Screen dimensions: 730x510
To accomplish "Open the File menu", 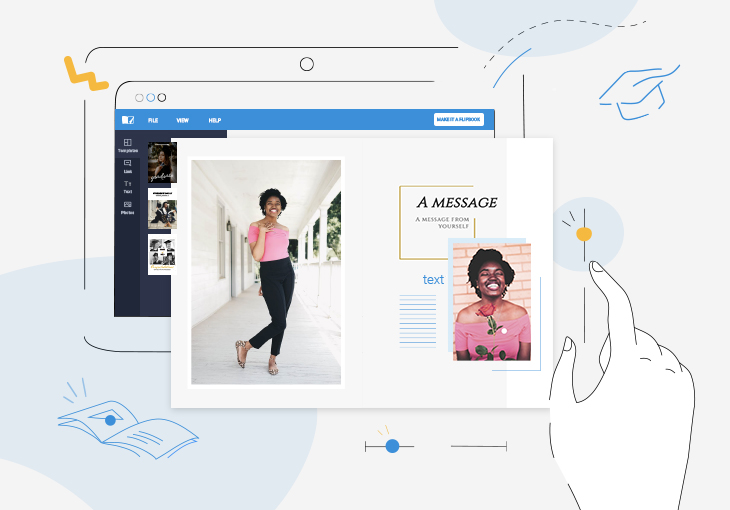I will coord(153,120).
